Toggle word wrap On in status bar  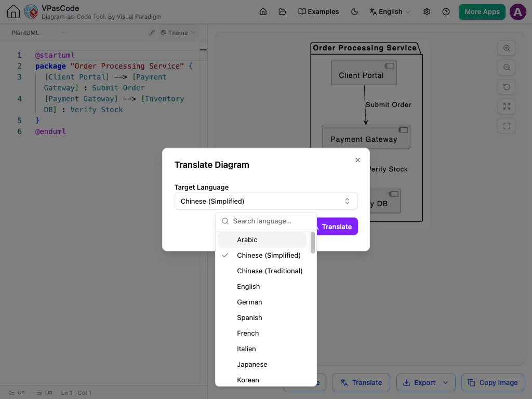pyautogui.click(x=45, y=393)
